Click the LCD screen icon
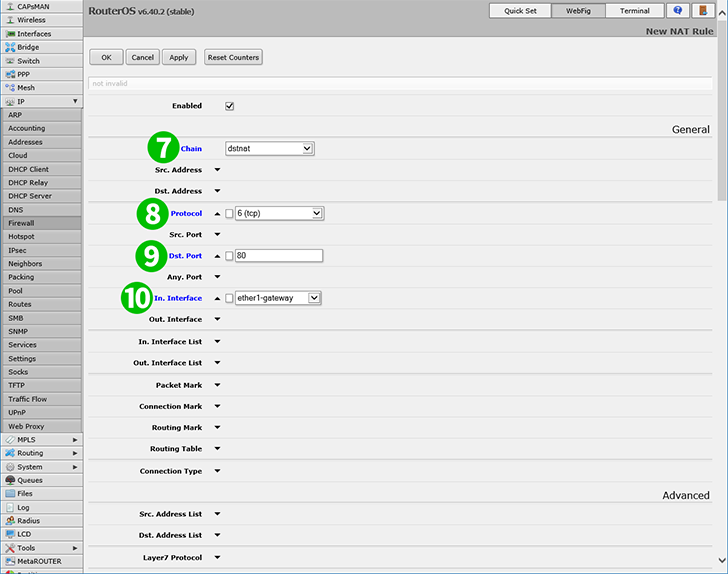 10,534
